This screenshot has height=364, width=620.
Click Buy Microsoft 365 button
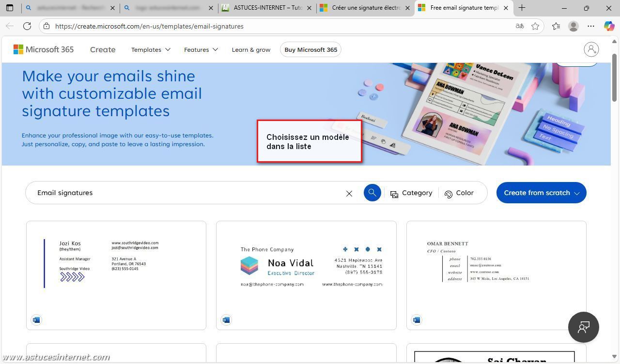[310, 49]
